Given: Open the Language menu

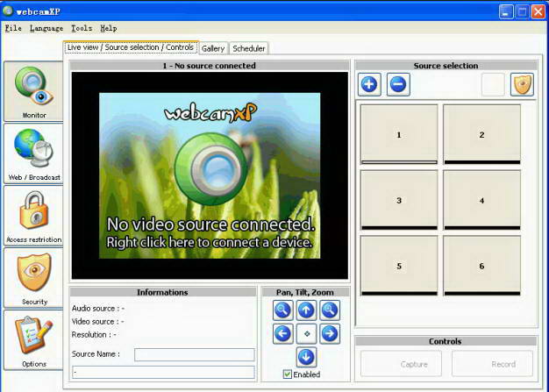Looking at the screenshot, I should point(46,28).
